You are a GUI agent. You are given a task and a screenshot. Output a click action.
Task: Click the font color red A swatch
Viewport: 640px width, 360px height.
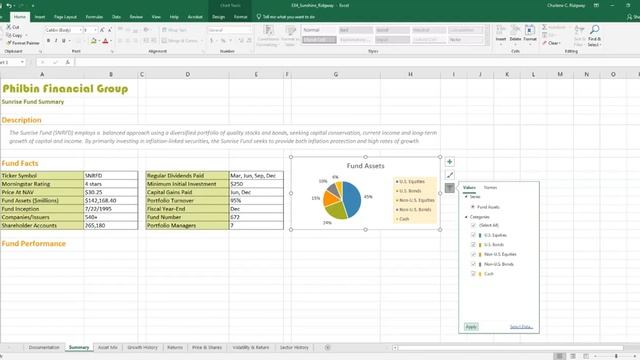pyautogui.click(x=105, y=41)
